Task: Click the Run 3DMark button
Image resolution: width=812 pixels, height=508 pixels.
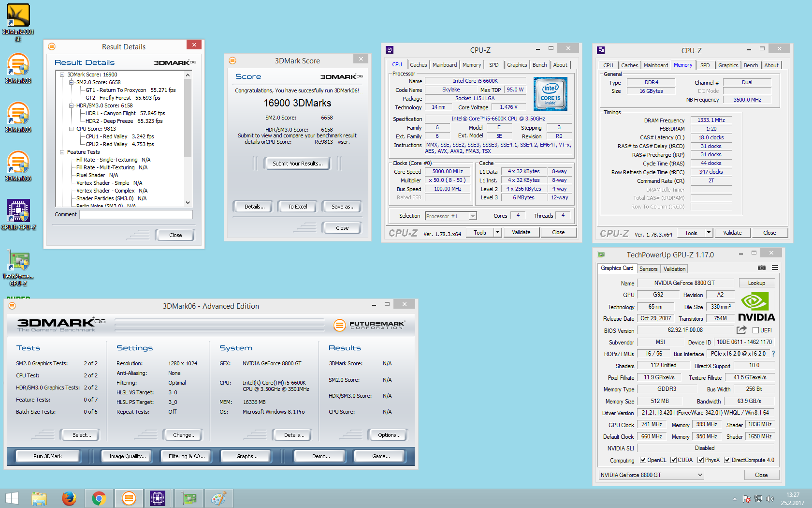Action: [47, 456]
